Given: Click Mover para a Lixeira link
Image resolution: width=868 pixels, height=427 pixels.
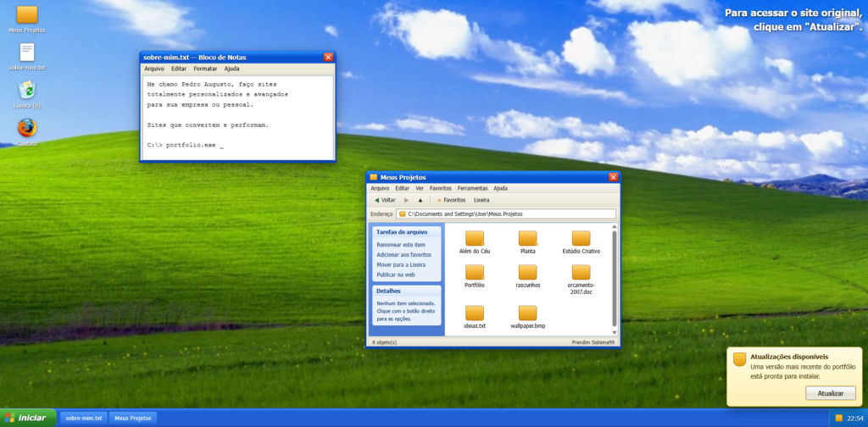Looking at the screenshot, I should click(x=401, y=264).
